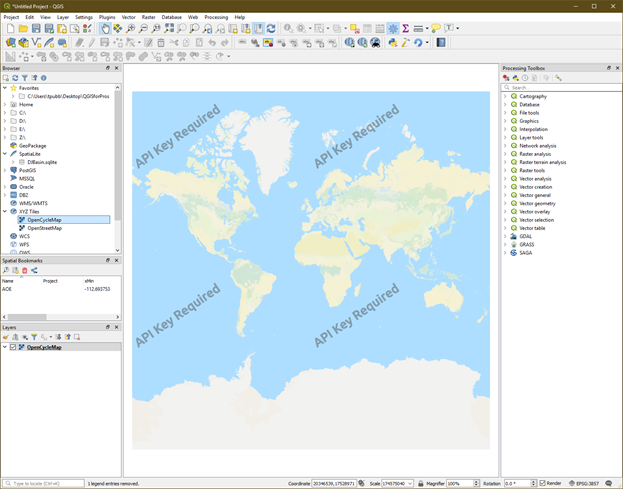
Task: Save the project with the floppy disk icon
Action: coord(36,28)
